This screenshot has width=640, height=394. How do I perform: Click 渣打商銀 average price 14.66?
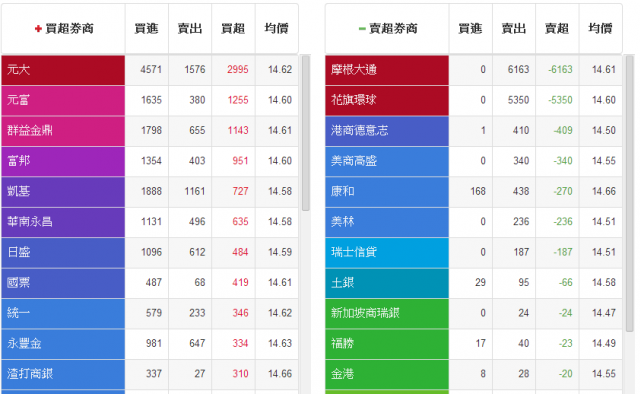click(280, 374)
